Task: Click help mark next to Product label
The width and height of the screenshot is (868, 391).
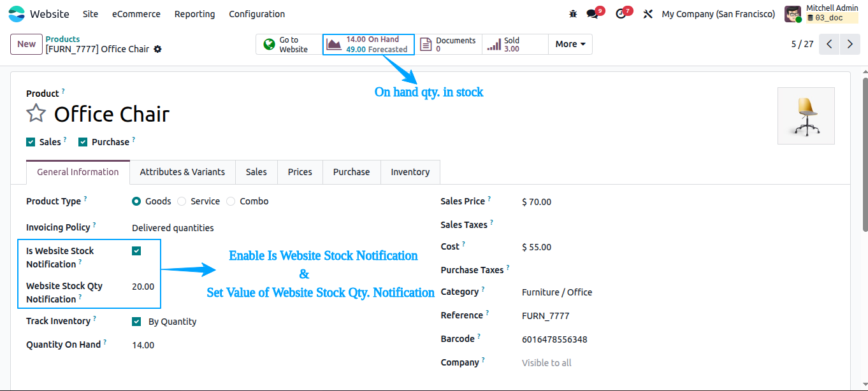Action: pos(63,91)
